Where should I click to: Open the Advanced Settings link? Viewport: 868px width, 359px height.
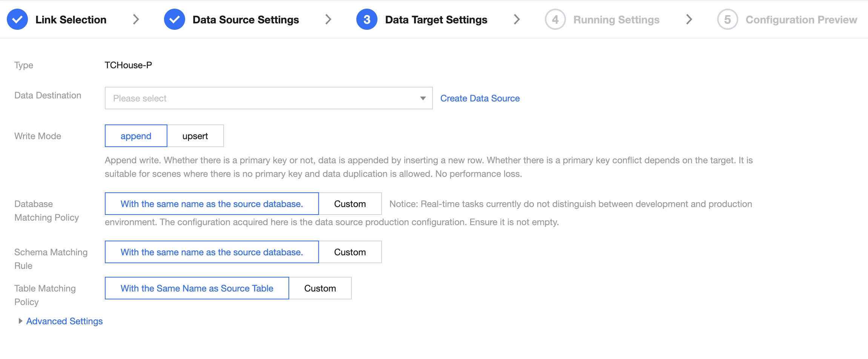[64, 321]
